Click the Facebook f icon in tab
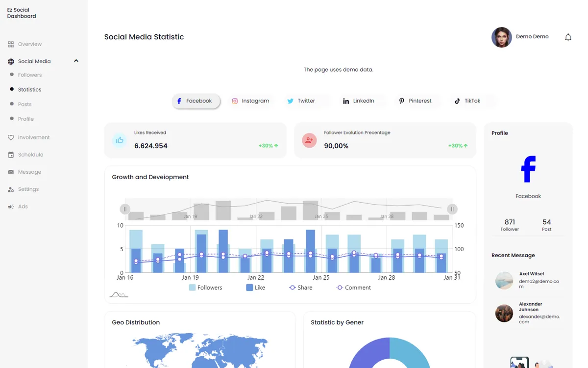 tap(179, 101)
